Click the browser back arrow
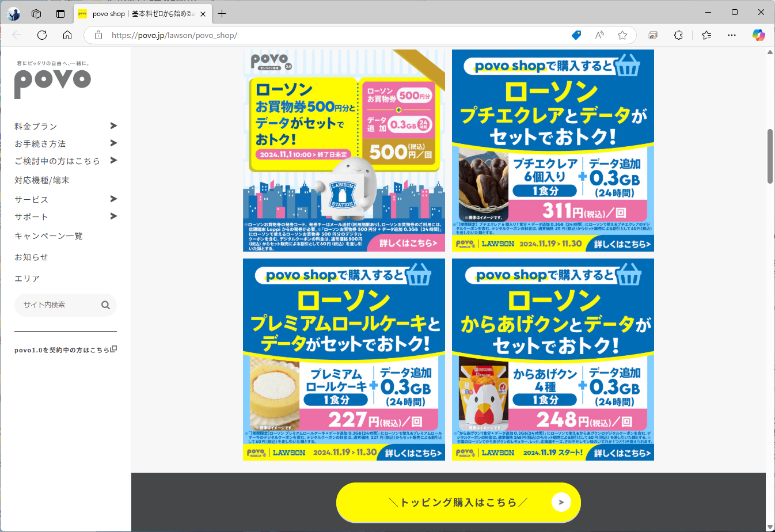This screenshot has height=532, width=775. (x=17, y=35)
